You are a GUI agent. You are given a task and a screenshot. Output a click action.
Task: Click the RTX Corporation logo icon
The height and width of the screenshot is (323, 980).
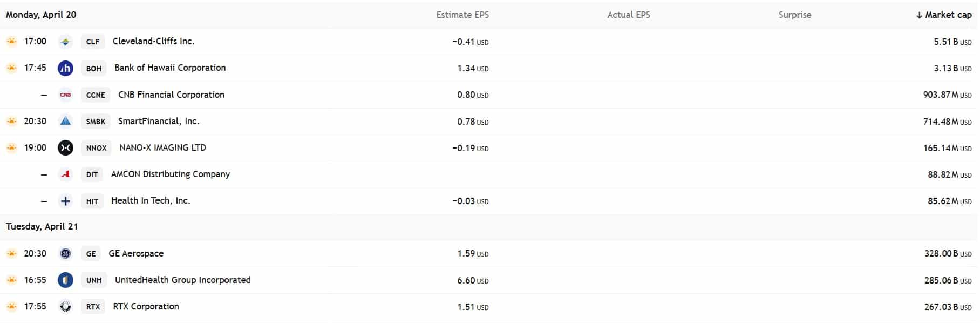point(65,306)
